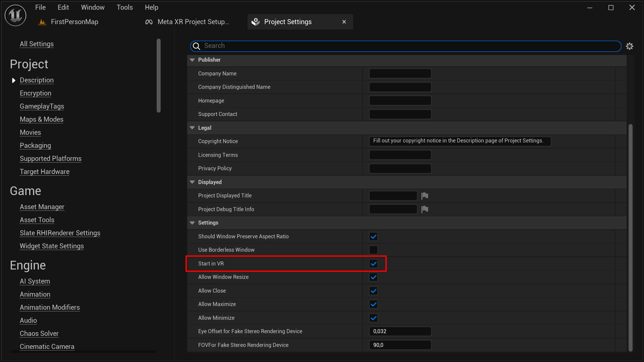
Task: Open the settings gear beside the search bar
Action: 630,46
